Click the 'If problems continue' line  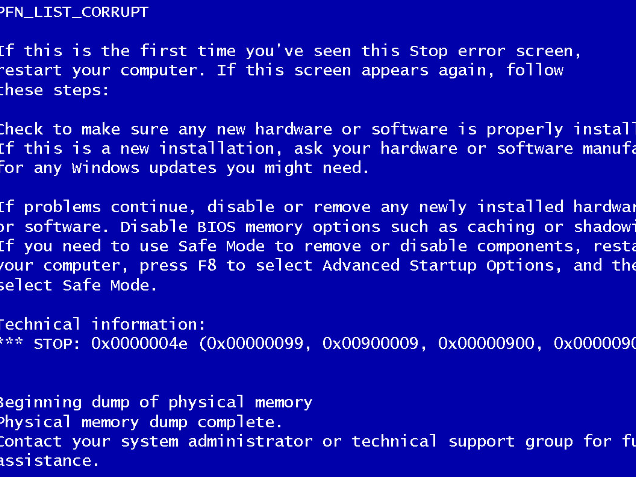[x=318, y=208]
